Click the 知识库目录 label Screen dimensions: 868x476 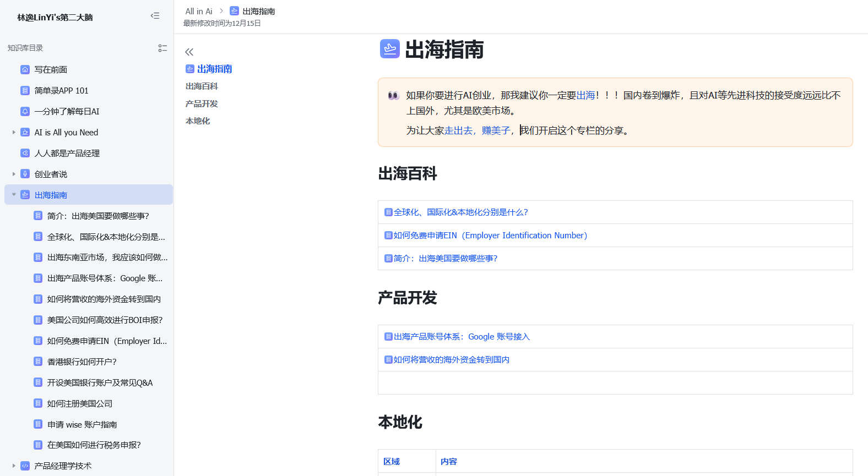tap(25, 48)
